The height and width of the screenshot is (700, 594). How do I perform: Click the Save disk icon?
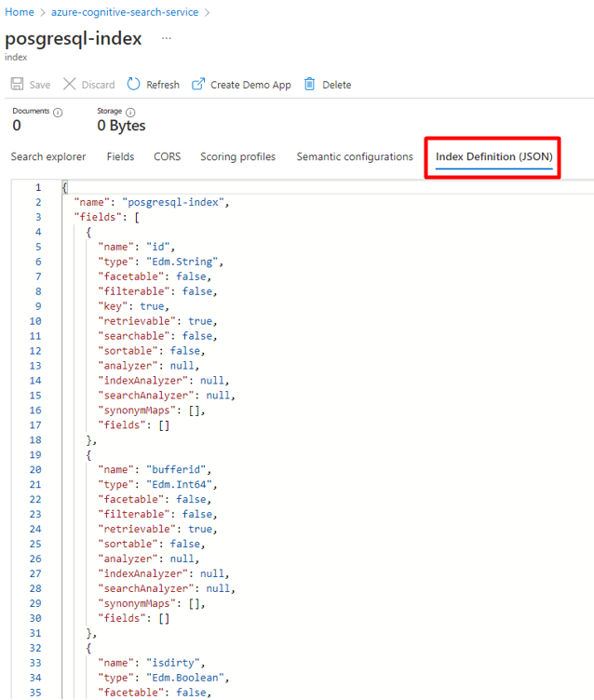point(17,84)
